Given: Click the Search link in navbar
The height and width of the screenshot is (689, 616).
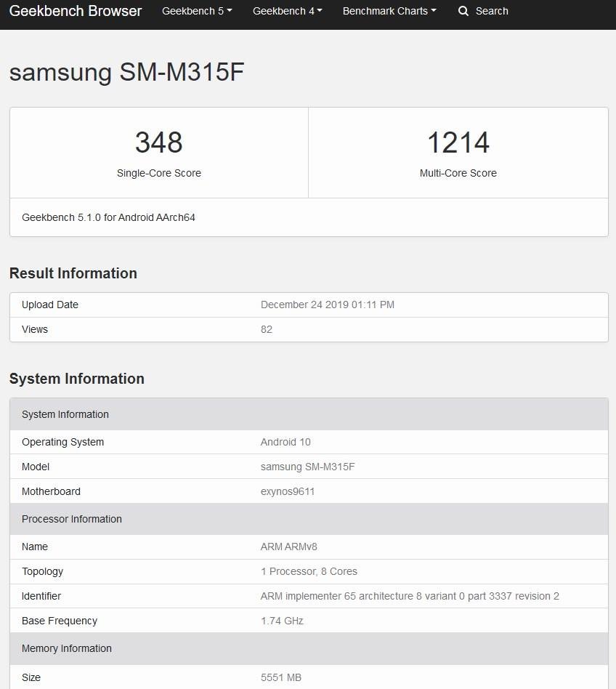Looking at the screenshot, I should [492, 12].
